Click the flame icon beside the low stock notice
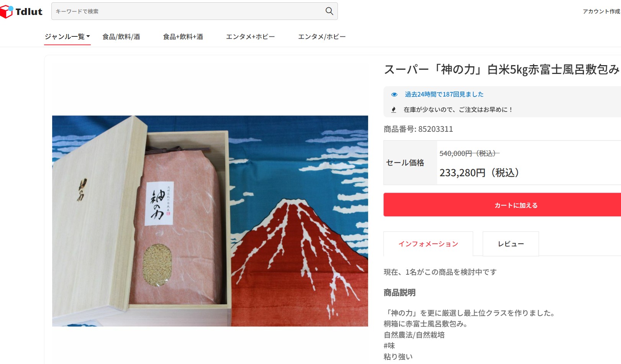This screenshot has width=621, height=364. pyautogui.click(x=393, y=110)
